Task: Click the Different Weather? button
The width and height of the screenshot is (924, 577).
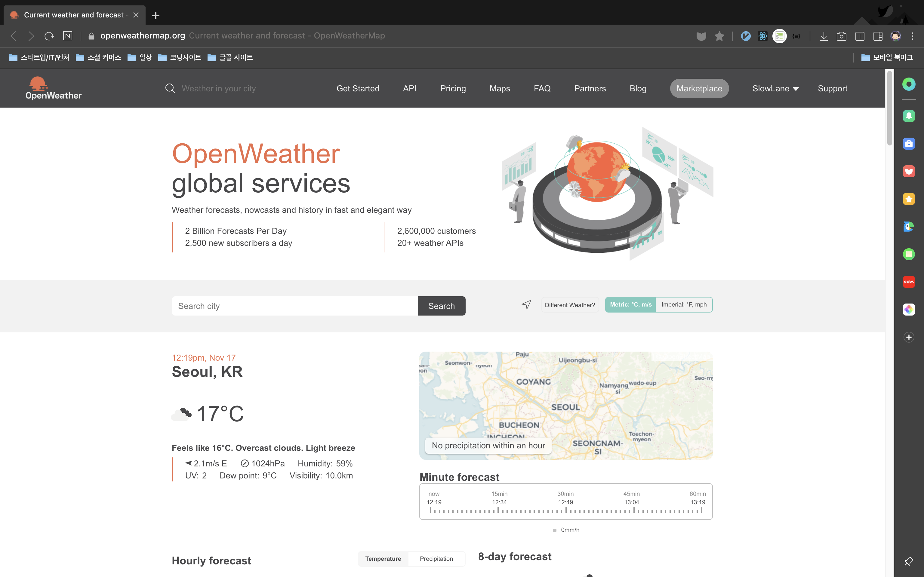Action: [x=570, y=305]
